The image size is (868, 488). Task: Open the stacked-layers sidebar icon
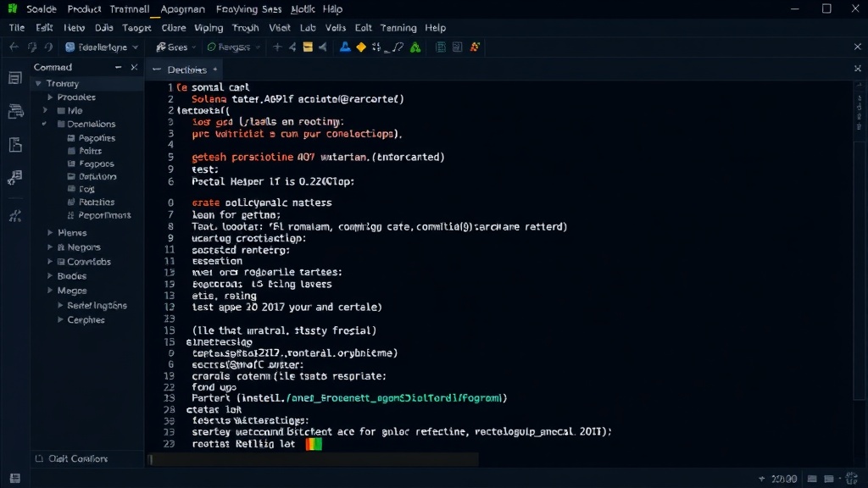pos(15,111)
